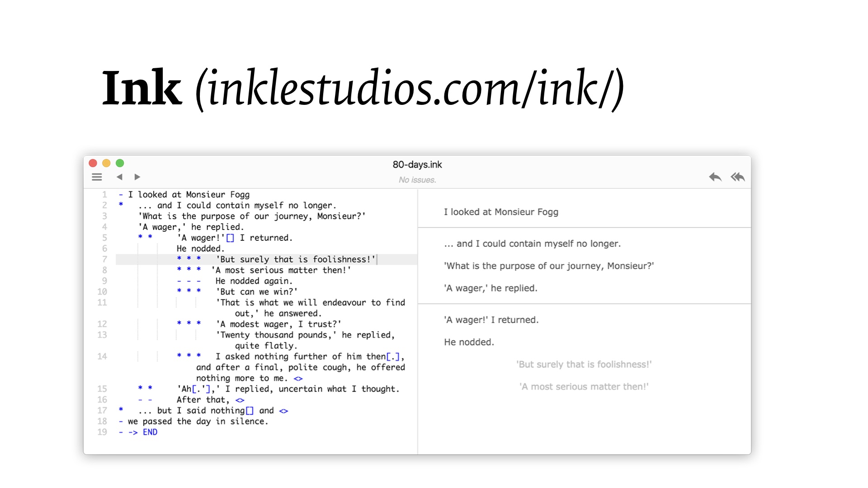This screenshot has width=868, height=488.
Task: Click editor line 'and I could contain myself no longer.'
Action: pos(237,206)
